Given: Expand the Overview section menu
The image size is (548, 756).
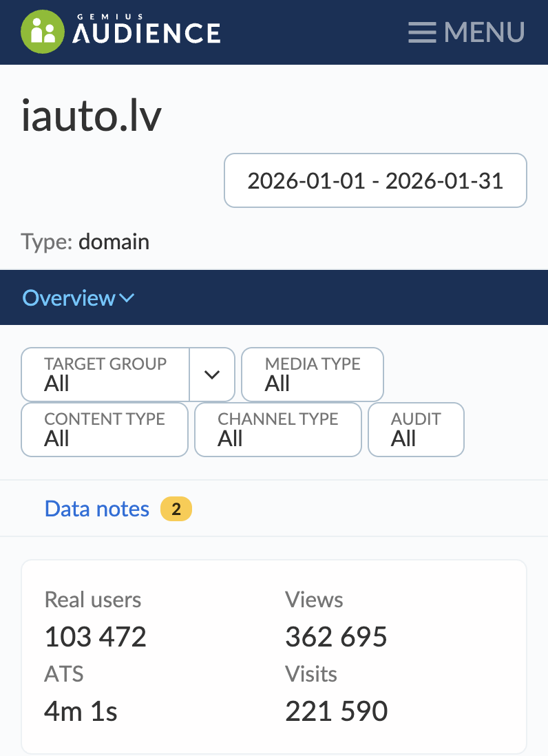Looking at the screenshot, I should 69,298.
